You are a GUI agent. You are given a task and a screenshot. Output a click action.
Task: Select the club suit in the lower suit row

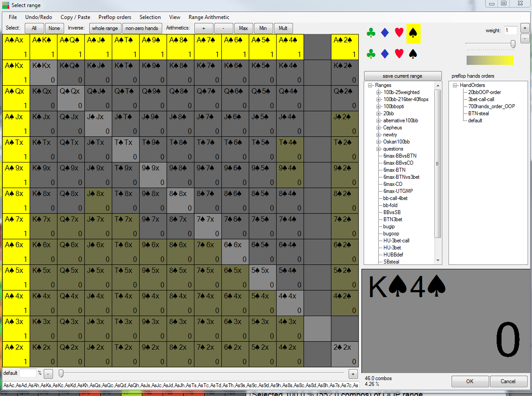[372, 54]
